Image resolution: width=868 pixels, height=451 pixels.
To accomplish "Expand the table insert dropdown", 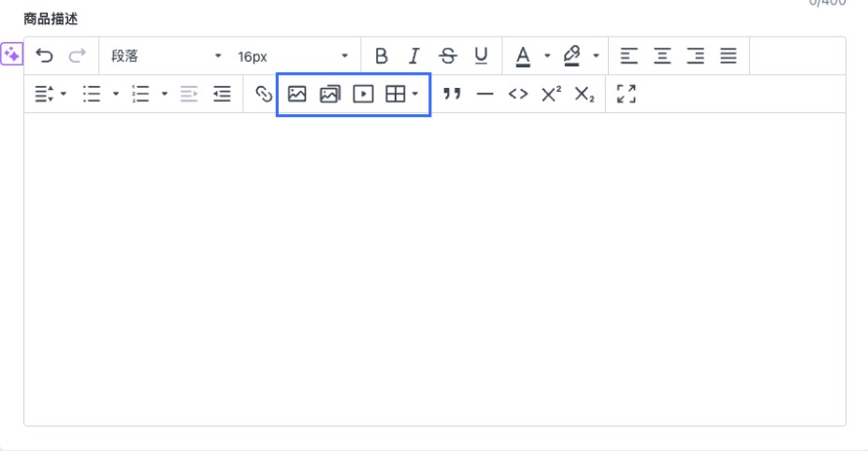I will point(414,94).
